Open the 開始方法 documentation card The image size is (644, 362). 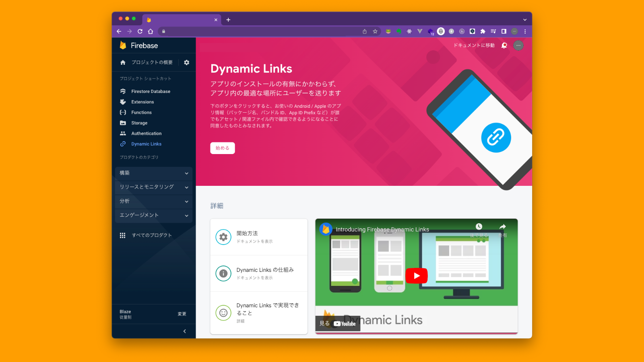click(x=259, y=237)
